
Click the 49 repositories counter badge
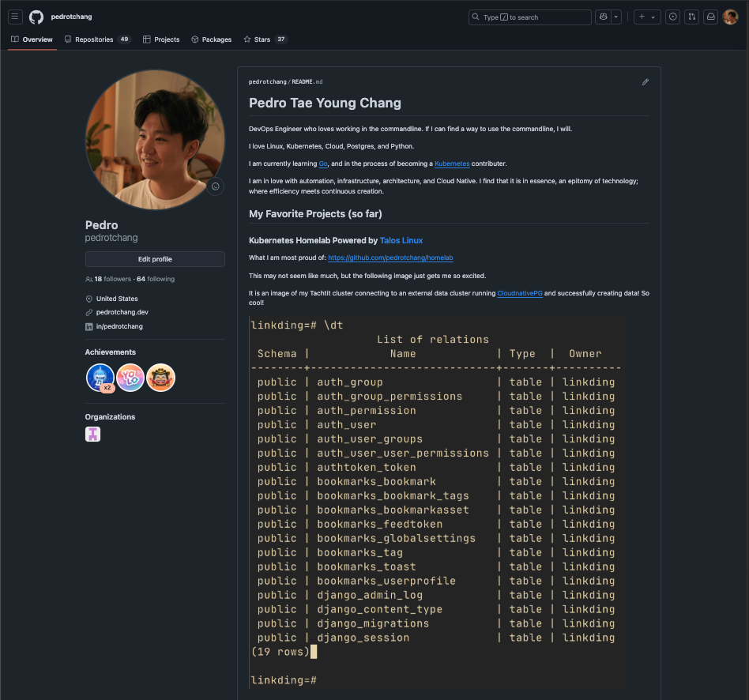[124, 40]
